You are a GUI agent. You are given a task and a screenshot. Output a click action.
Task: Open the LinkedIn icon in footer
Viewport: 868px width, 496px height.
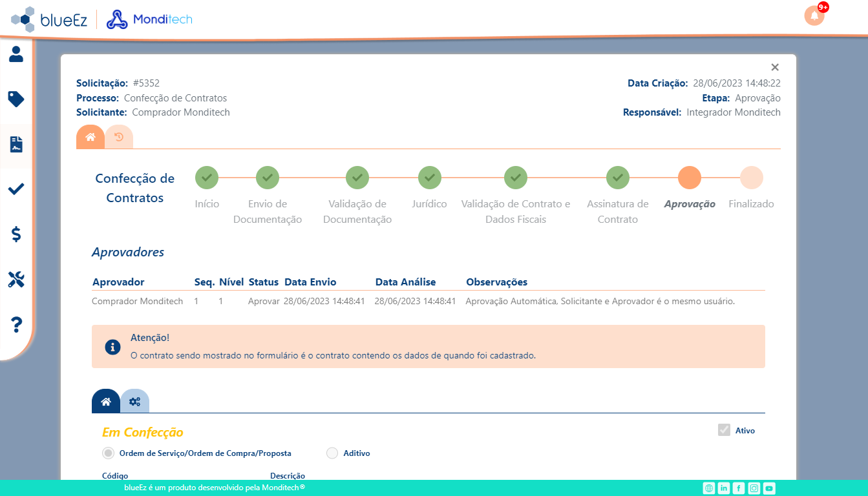pos(724,488)
